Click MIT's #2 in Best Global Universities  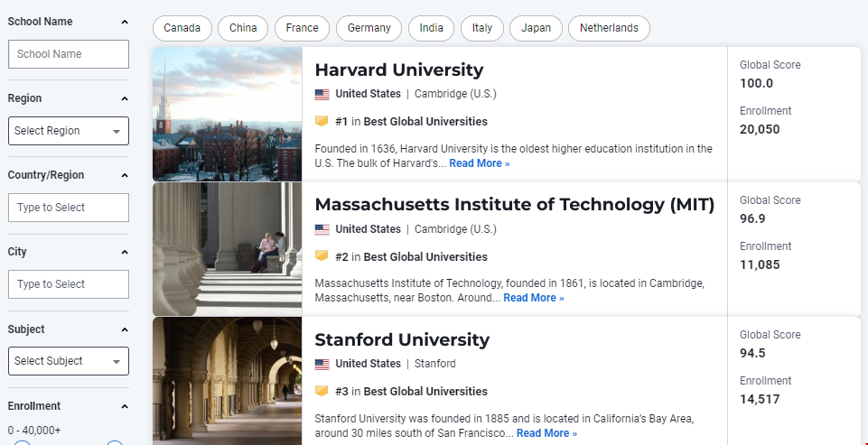411,257
